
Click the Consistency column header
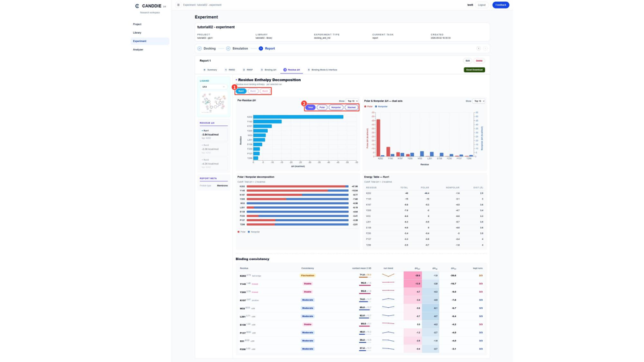(308, 269)
